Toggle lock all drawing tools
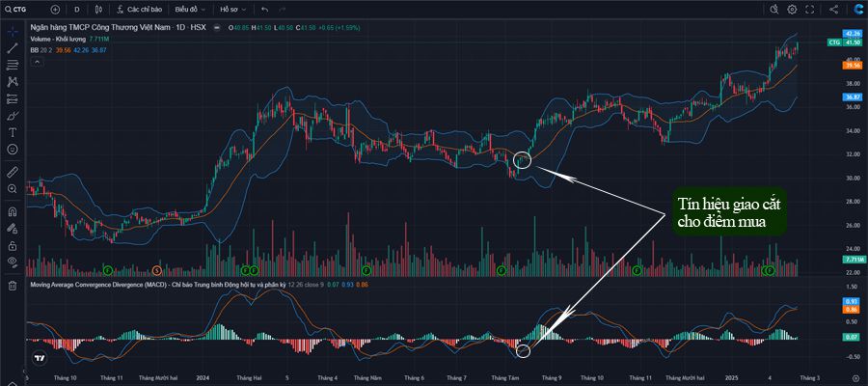 [13, 245]
